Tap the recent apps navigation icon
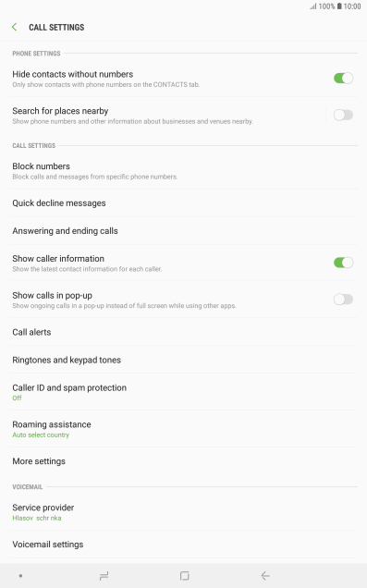This screenshot has height=588, width=367. click(x=104, y=576)
